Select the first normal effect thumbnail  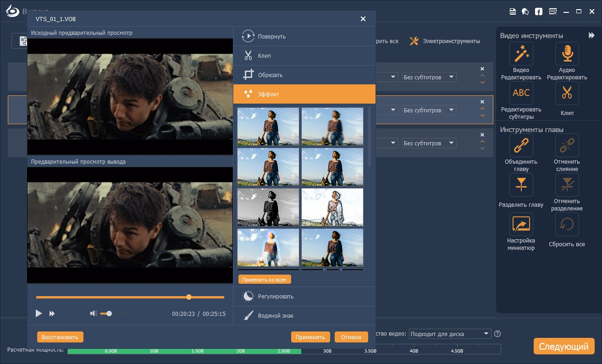[x=268, y=127]
